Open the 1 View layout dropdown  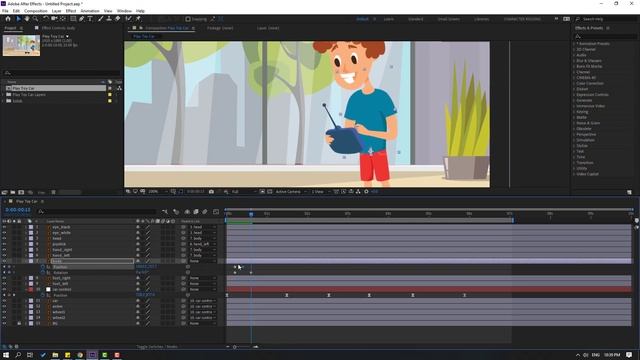[320, 191]
